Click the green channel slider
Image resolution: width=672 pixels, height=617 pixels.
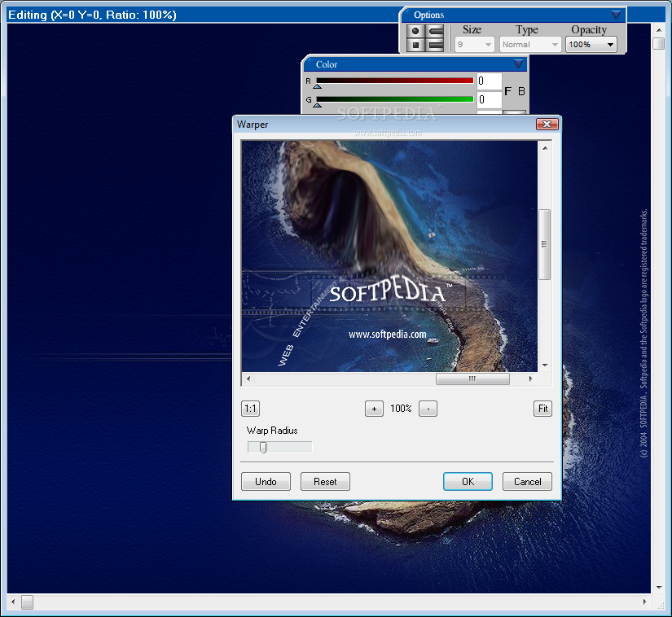(x=394, y=99)
